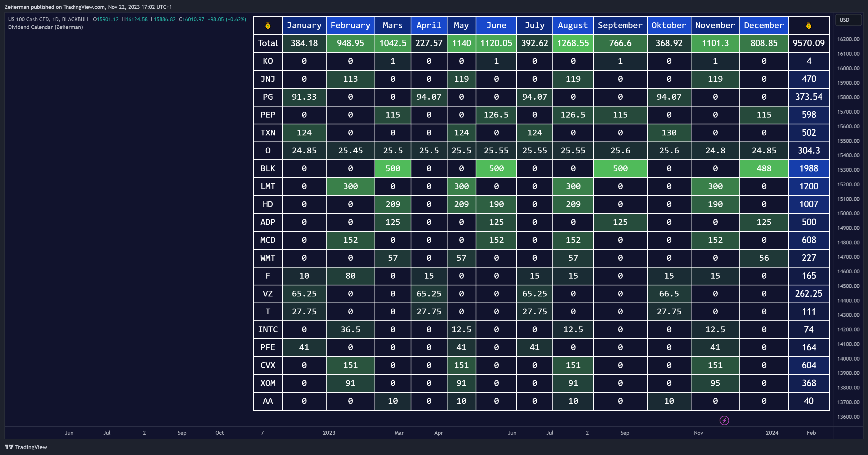Click the HD ticker row label
Viewport: 868px width, 455px height.
268,204
